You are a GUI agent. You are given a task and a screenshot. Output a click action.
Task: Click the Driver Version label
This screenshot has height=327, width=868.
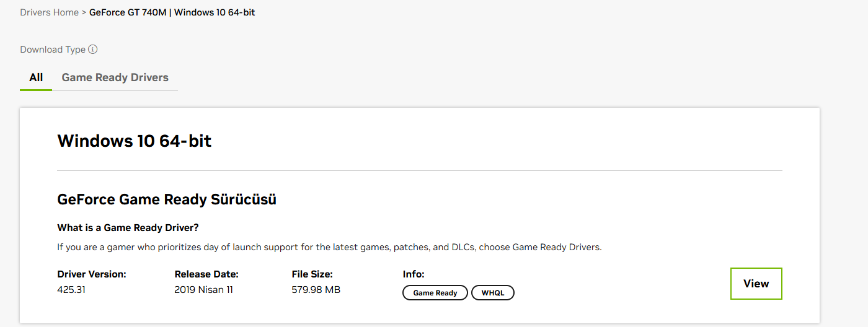coord(92,274)
